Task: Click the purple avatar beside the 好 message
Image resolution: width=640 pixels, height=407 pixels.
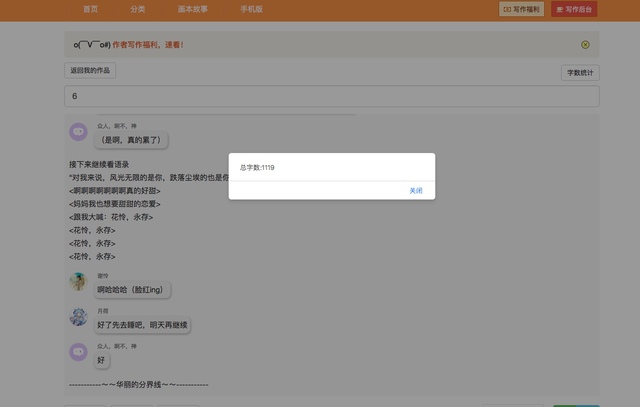Action: pyautogui.click(x=78, y=352)
